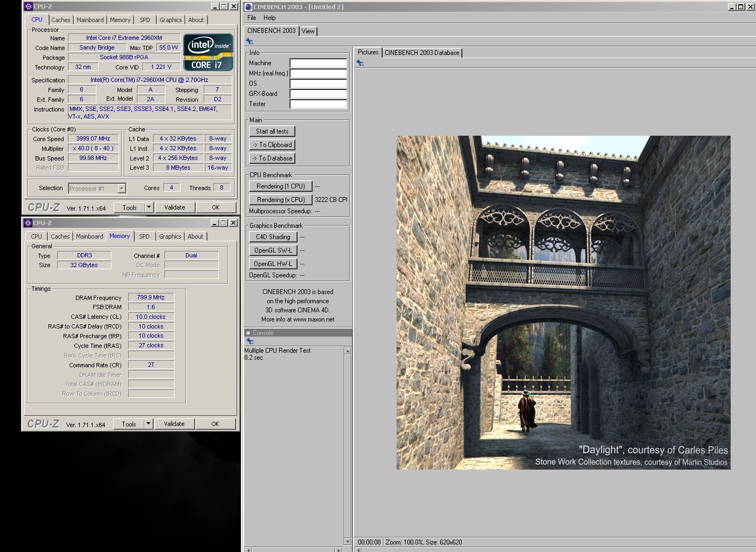Start the OpenGL HW-L test
Viewport: 756px width, 552px height.
click(x=273, y=264)
